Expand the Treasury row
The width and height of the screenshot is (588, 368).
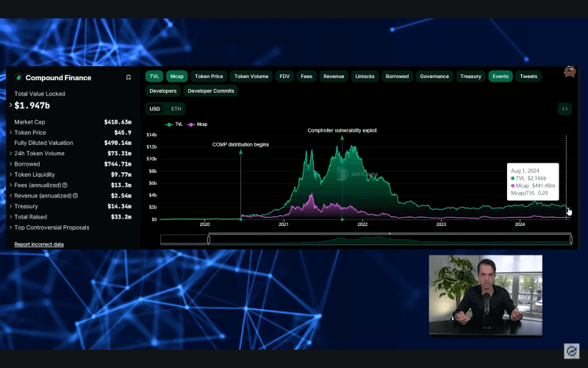click(10, 206)
